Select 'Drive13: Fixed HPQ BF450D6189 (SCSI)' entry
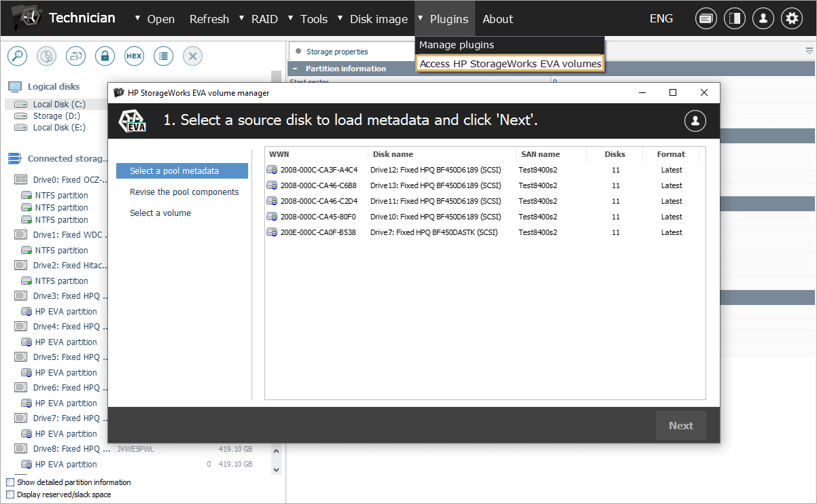817x504 pixels. pyautogui.click(x=436, y=185)
